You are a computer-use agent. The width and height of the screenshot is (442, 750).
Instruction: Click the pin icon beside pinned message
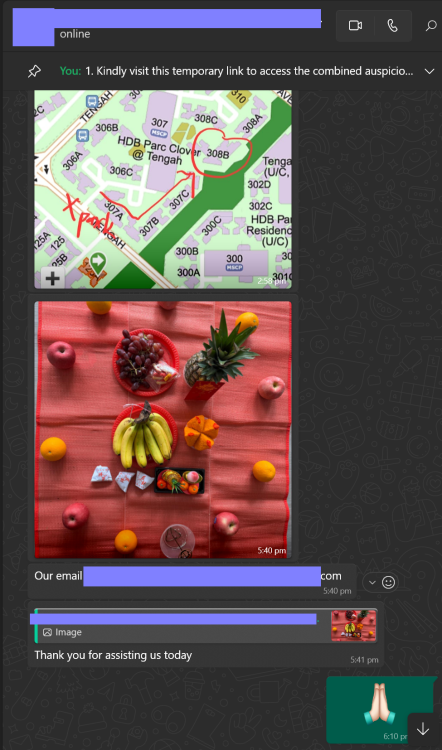[x=34, y=72]
